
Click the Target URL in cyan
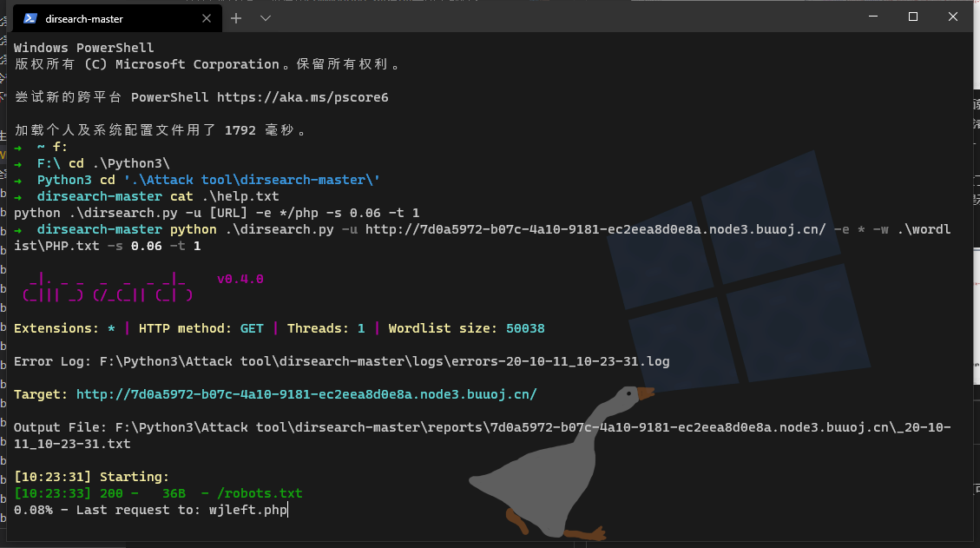306,394
